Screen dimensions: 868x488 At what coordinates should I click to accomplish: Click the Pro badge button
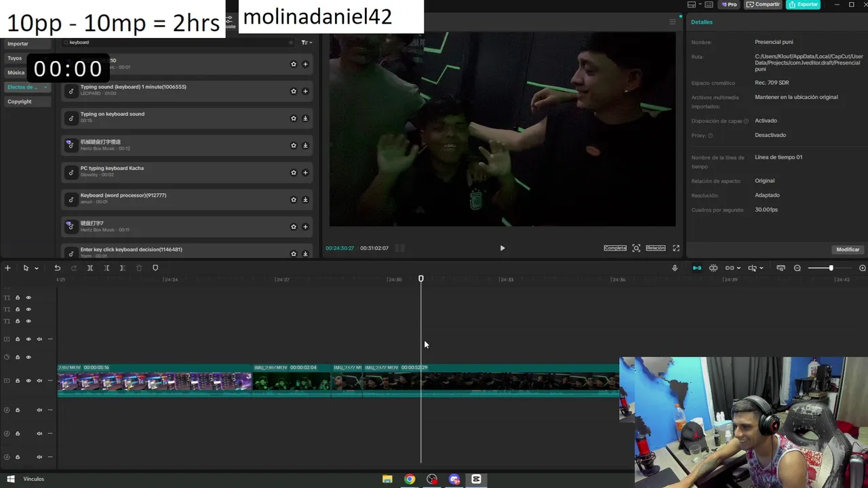coord(730,4)
